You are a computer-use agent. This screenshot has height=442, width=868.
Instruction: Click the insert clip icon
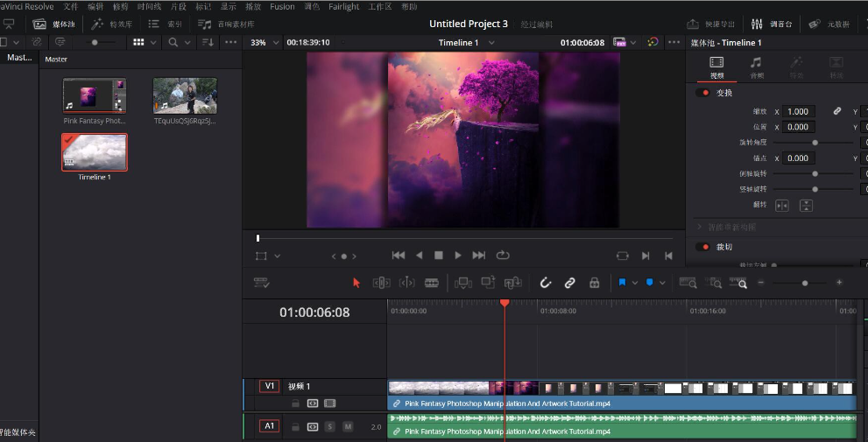pyautogui.click(x=462, y=283)
